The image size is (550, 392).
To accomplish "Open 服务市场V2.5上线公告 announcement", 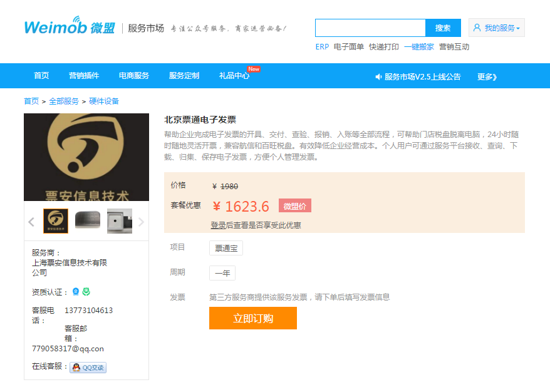I will pyautogui.click(x=423, y=77).
